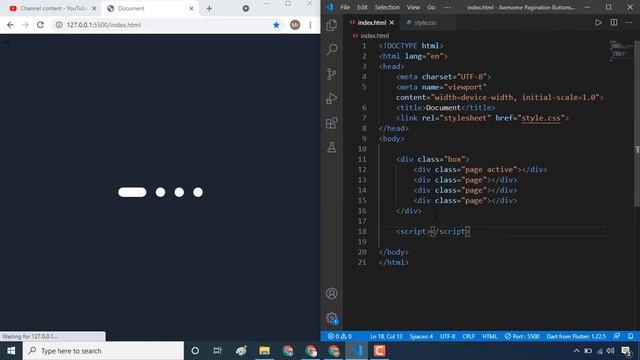This screenshot has height=360, width=640.
Task: Open Chrome's three-dot menu
Action: pyautogui.click(x=310, y=25)
